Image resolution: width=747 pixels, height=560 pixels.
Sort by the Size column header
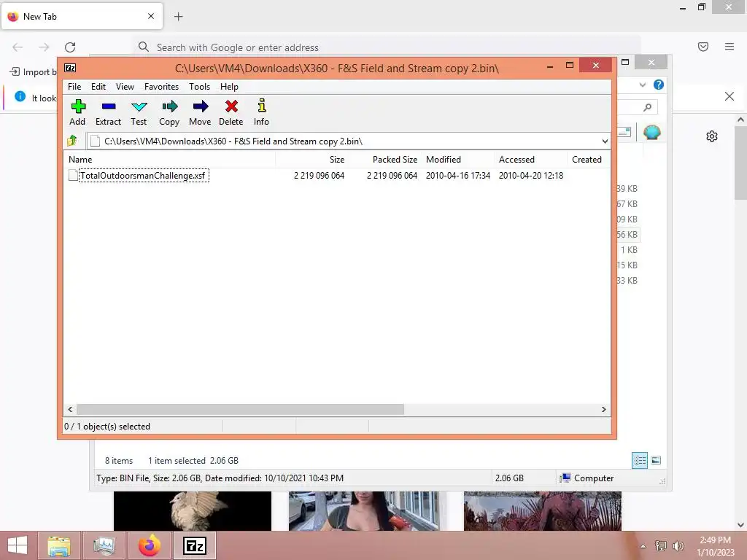(311, 160)
